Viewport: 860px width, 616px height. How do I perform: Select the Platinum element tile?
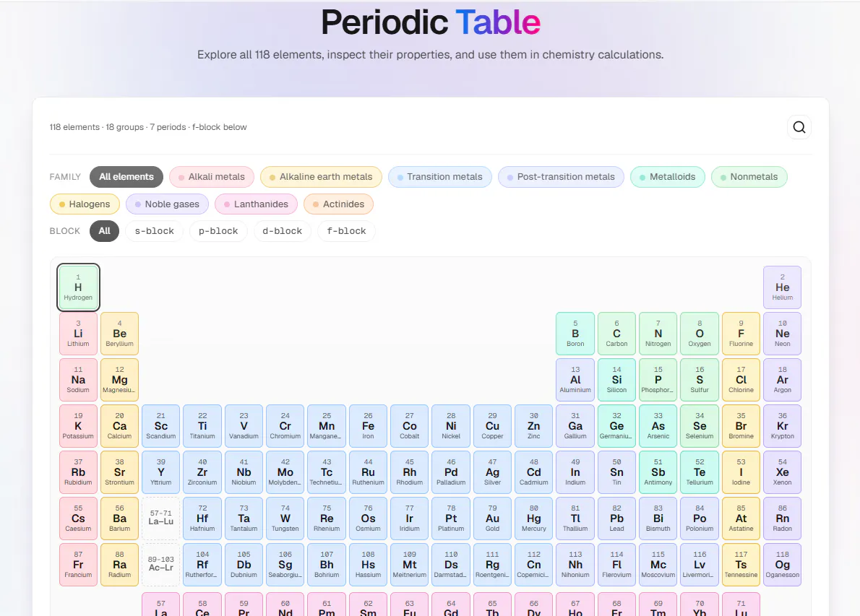coord(451,519)
